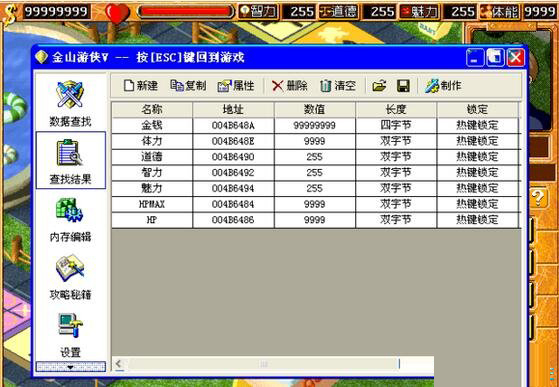Click the 名称 column header
The image size is (559, 387).
(152, 110)
